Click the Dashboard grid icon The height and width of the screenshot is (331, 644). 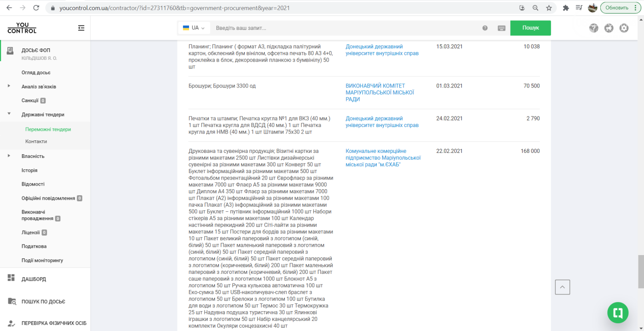pos(11,278)
